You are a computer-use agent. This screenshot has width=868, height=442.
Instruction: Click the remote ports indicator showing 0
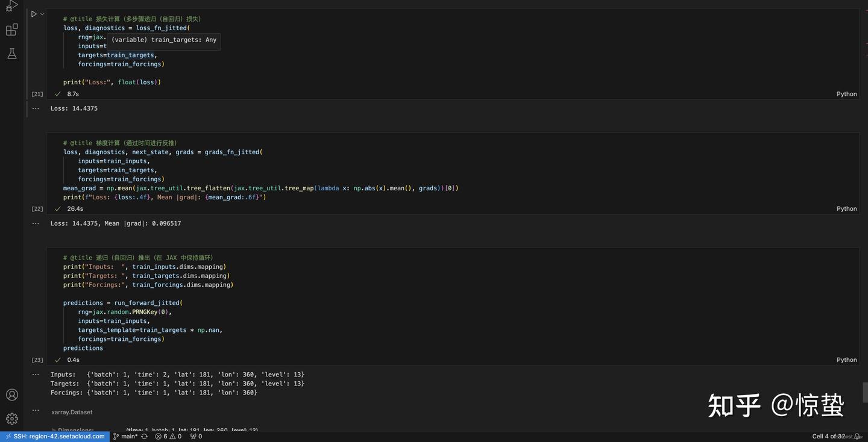pos(198,435)
